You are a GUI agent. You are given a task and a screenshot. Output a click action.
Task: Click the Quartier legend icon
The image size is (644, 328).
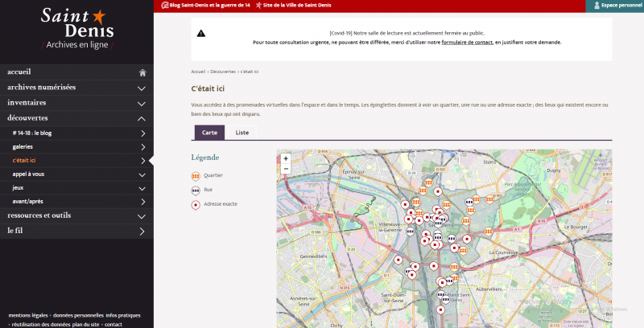pyautogui.click(x=195, y=175)
